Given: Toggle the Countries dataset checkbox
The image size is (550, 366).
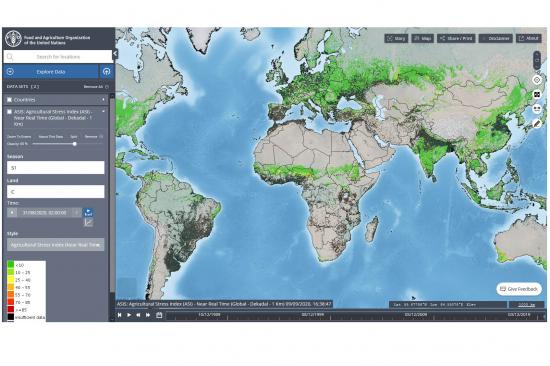Looking at the screenshot, I should tap(9, 100).
